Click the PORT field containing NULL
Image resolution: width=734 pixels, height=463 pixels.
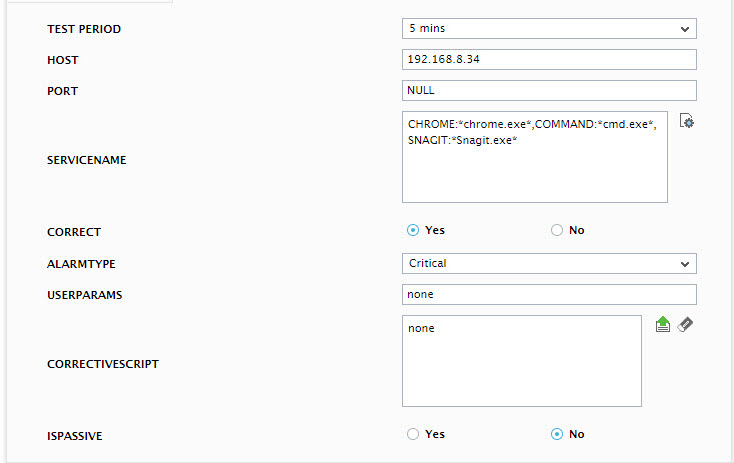tap(549, 90)
